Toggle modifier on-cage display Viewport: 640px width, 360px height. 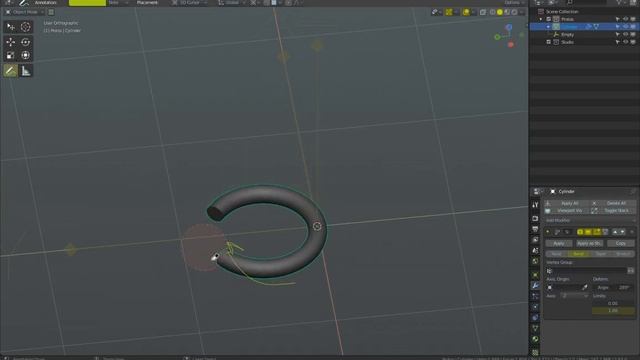pyautogui.click(x=605, y=232)
